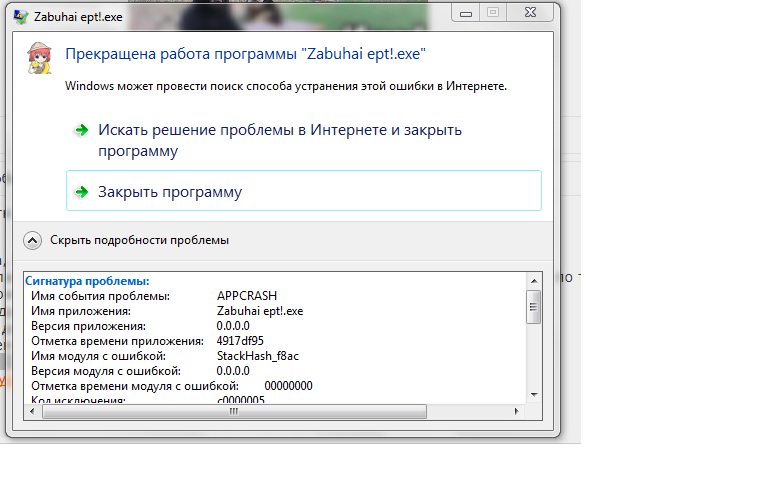
Task: Select Версия приложения value 0.0.0.0
Action: pos(233,326)
